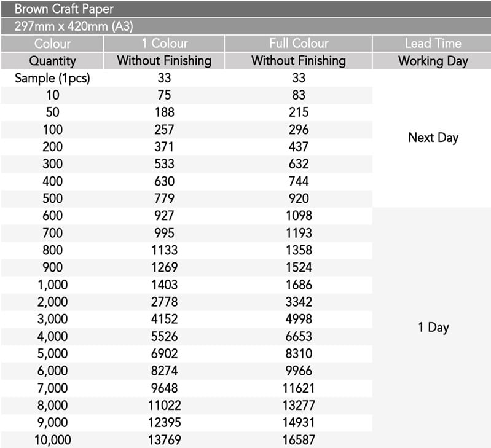Click the Working Day header cell

433,61
